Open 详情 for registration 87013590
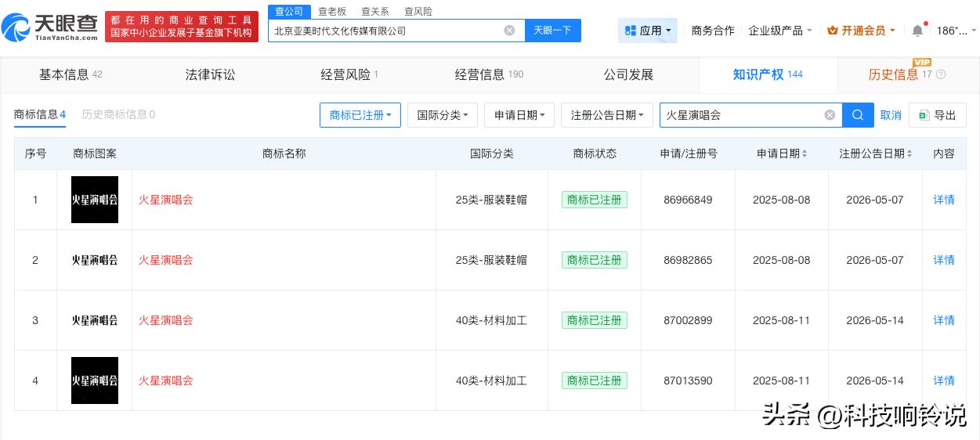980x440 pixels. coord(944,380)
